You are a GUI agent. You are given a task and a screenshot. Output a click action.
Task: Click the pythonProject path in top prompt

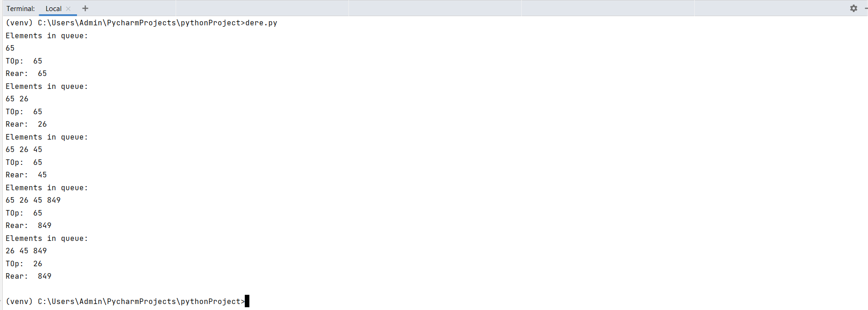click(x=211, y=23)
